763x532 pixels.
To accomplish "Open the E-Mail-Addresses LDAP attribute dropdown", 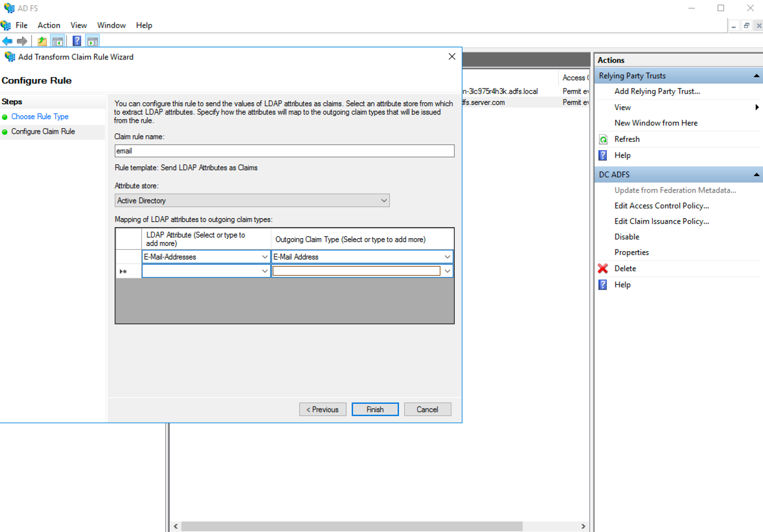I will [266, 256].
